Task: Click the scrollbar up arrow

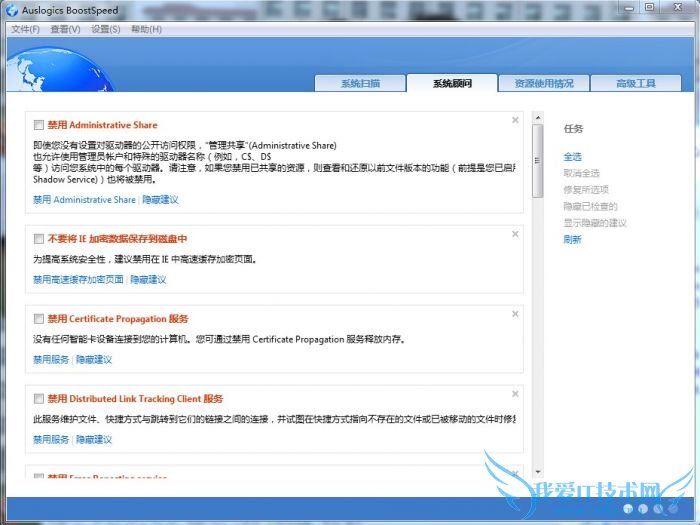Action: click(x=538, y=118)
